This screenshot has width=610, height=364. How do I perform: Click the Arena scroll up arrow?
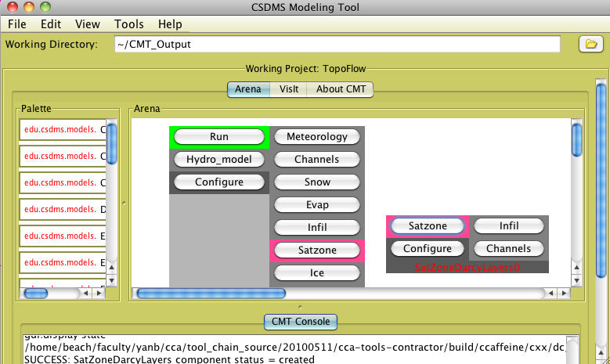pyautogui.click(x=576, y=267)
